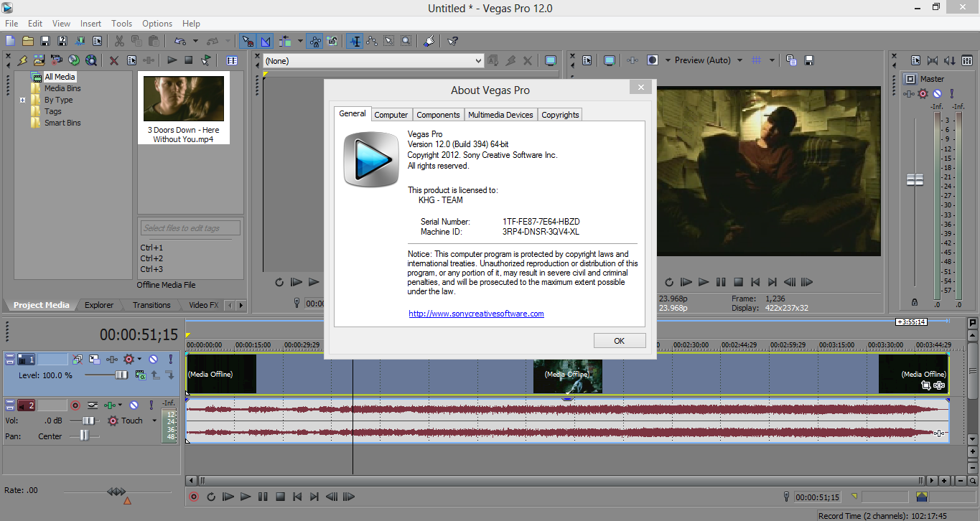Open the What's This help tool
The width and height of the screenshot is (980, 521).
point(452,42)
